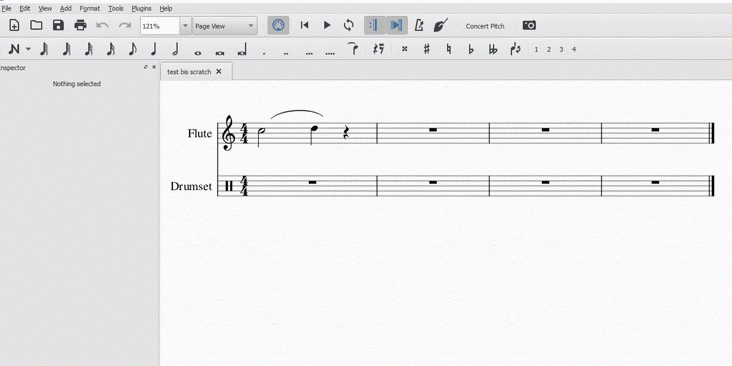Select the eighth note duration
The image size is (732, 366).
133,49
